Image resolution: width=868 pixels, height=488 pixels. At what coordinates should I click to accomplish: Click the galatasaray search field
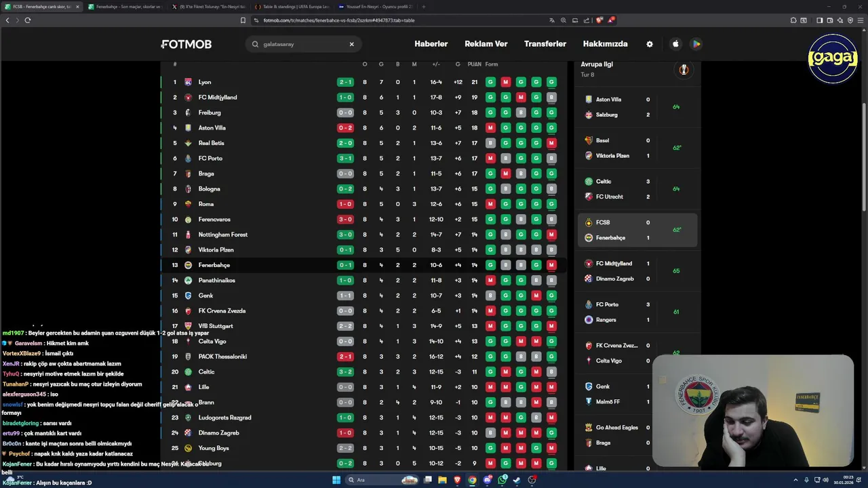click(303, 44)
